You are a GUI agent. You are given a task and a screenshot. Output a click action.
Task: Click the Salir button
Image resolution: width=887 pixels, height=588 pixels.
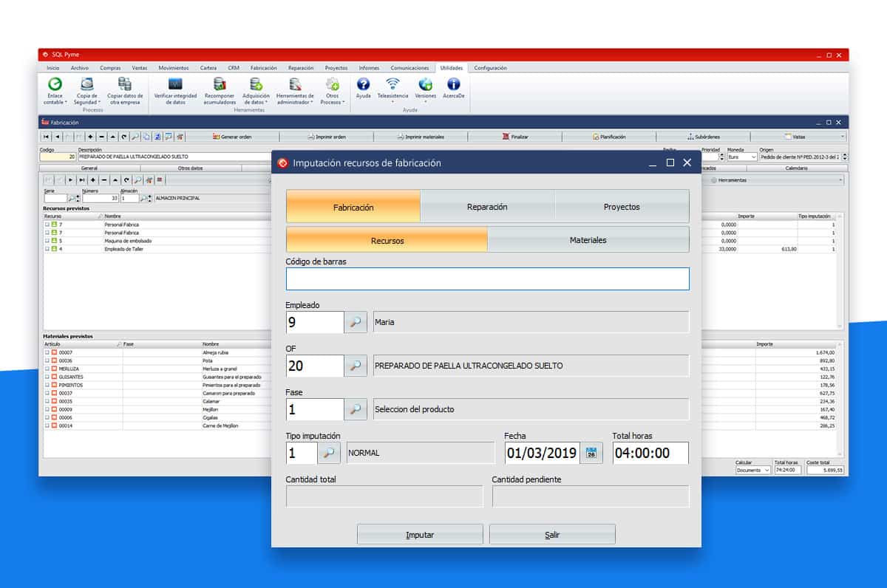pyautogui.click(x=552, y=534)
